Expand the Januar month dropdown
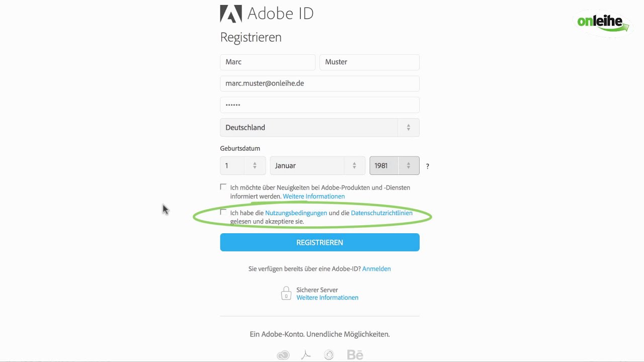This screenshot has height=362, width=644. (316, 166)
